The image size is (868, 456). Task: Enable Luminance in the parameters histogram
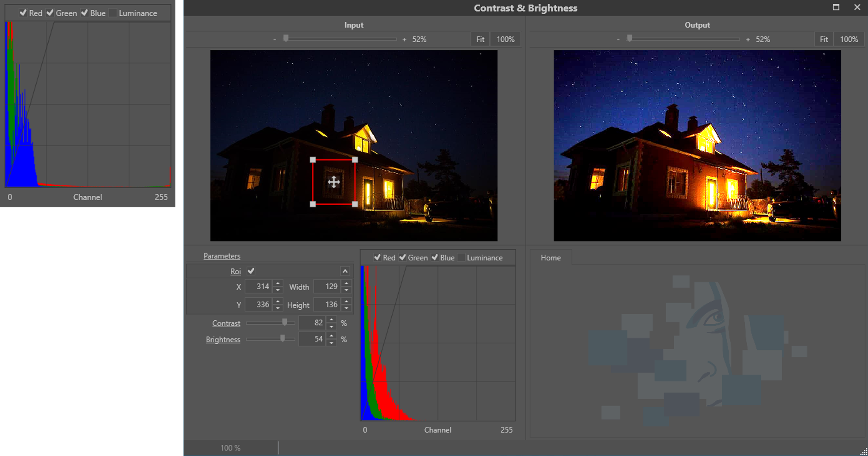(461, 258)
